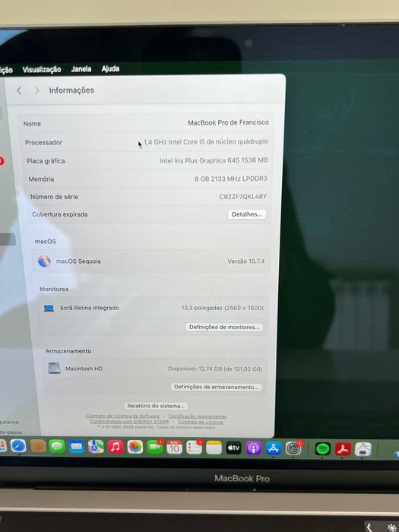Click the serial number C02ZF7QKL40Y
399x532 pixels.
pos(243,196)
